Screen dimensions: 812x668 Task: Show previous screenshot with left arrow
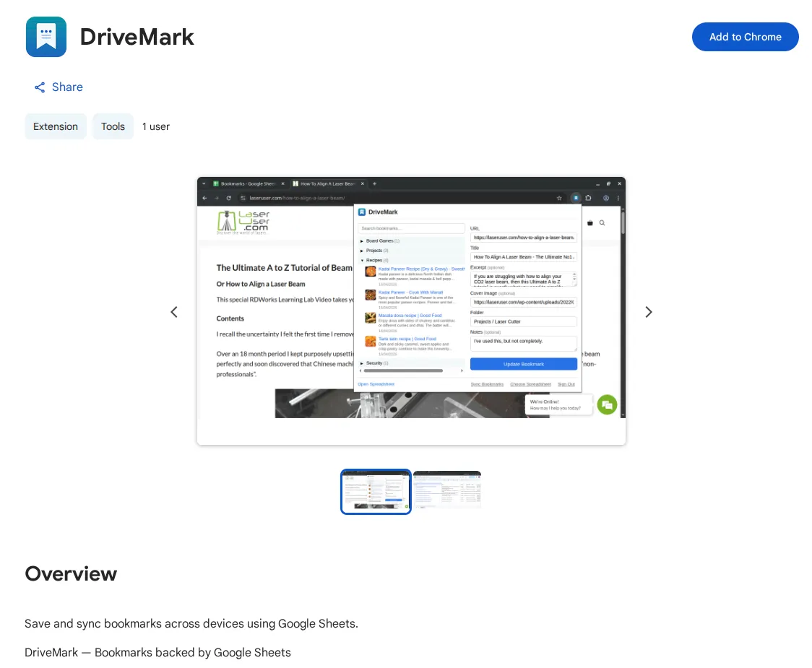(174, 312)
